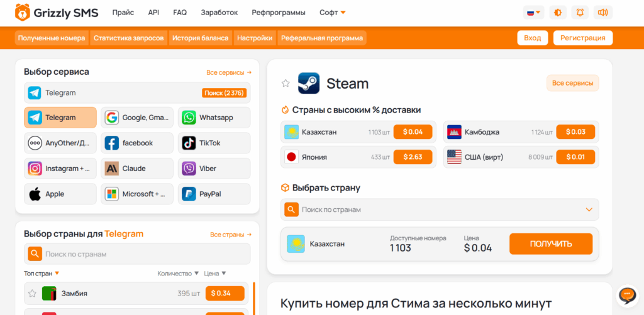Sort countries by Цена
Viewport: 644px width, 315px height.
[215, 273]
